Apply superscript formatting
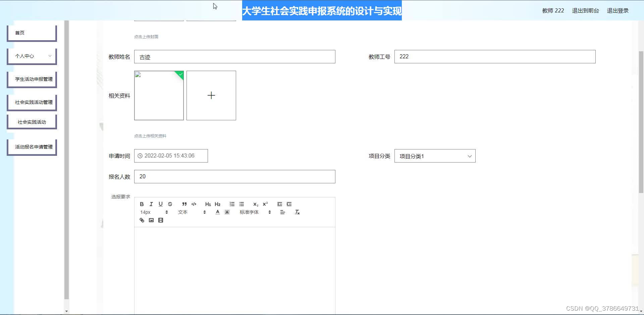Screen dimensions: 644x315 pyautogui.click(x=265, y=204)
